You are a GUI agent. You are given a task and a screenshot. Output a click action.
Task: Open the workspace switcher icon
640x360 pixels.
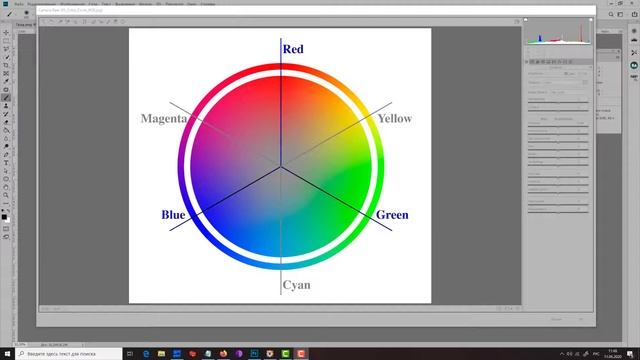click(x=620, y=14)
